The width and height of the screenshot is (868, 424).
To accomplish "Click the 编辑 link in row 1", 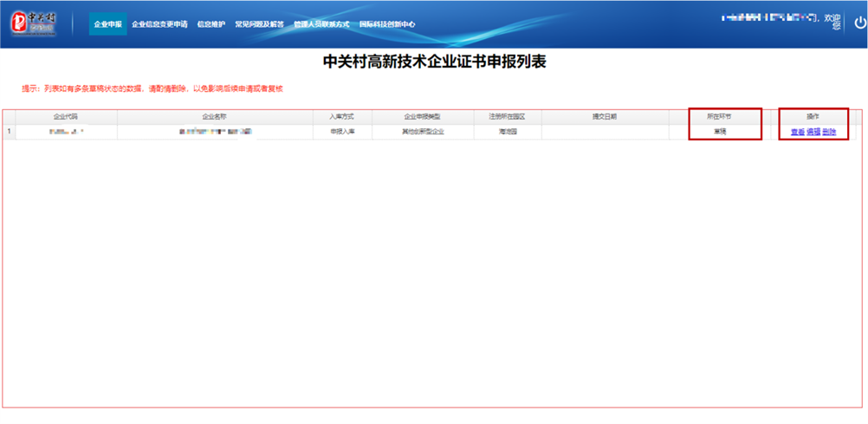I will [x=813, y=132].
